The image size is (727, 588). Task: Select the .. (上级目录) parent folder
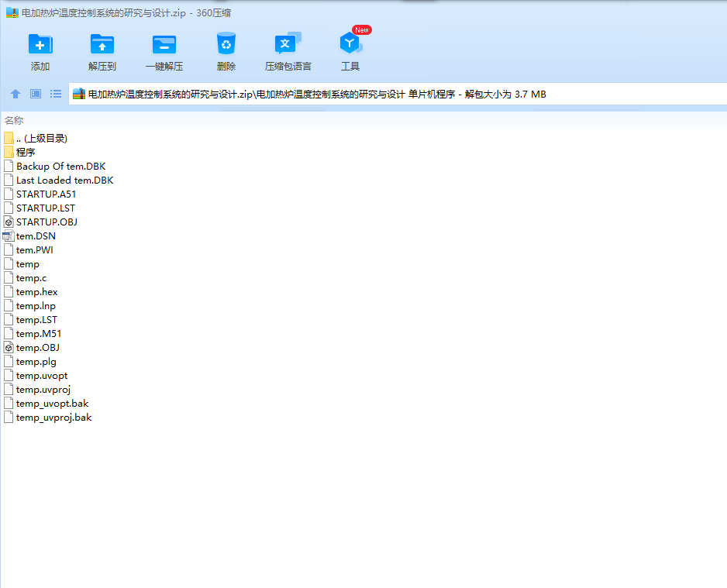(x=42, y=139)
